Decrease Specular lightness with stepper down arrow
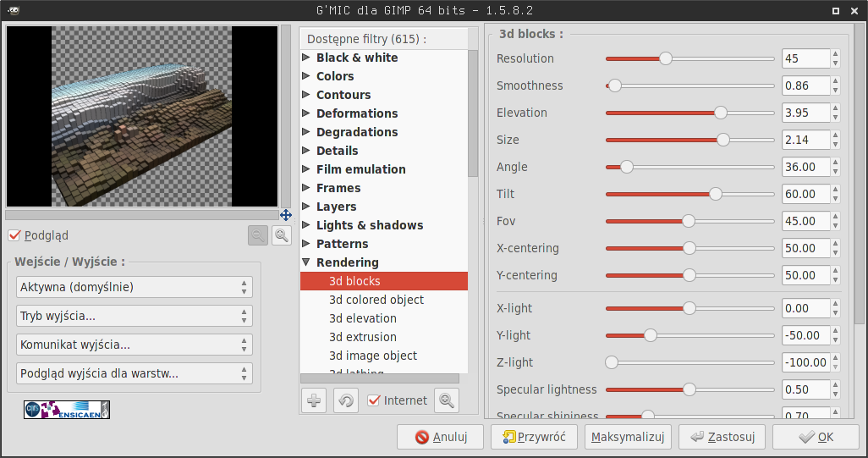The width and height of the screenshot is (868, 458). pyautogui.click(x=835, y=395)
